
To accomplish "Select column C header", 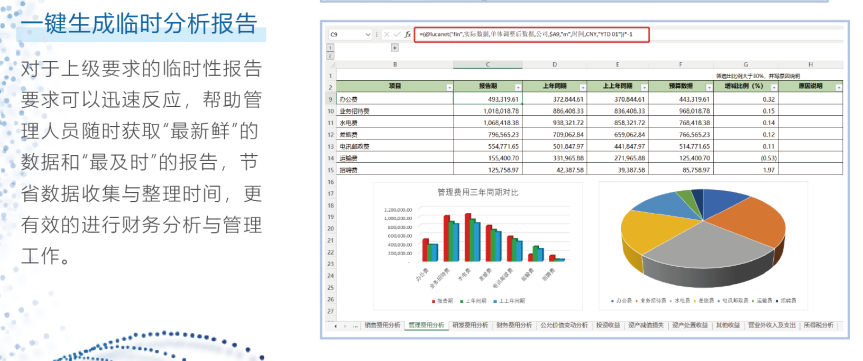I will pos(488,65).
